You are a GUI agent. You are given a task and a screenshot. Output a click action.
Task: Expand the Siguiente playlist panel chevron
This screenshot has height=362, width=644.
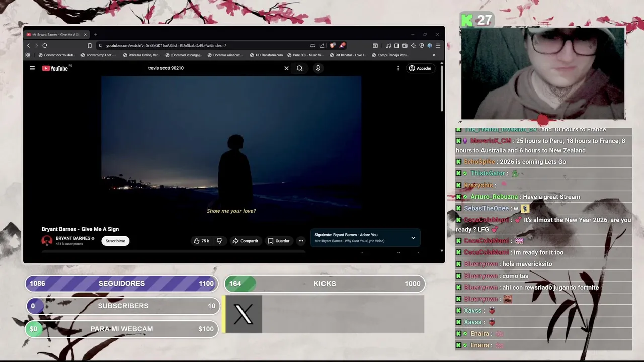pyautogui.click(x=413, y=238)
